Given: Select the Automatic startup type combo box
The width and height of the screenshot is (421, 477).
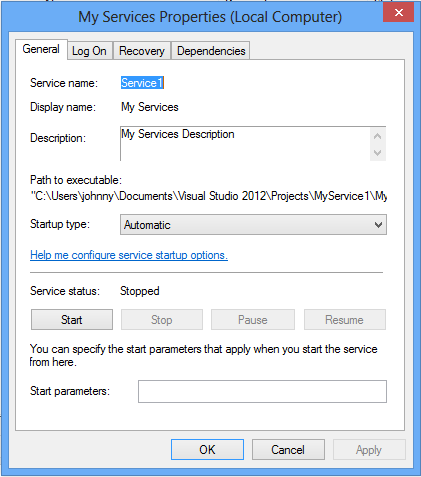Looking at the screenshot, I should click(253, 225).
